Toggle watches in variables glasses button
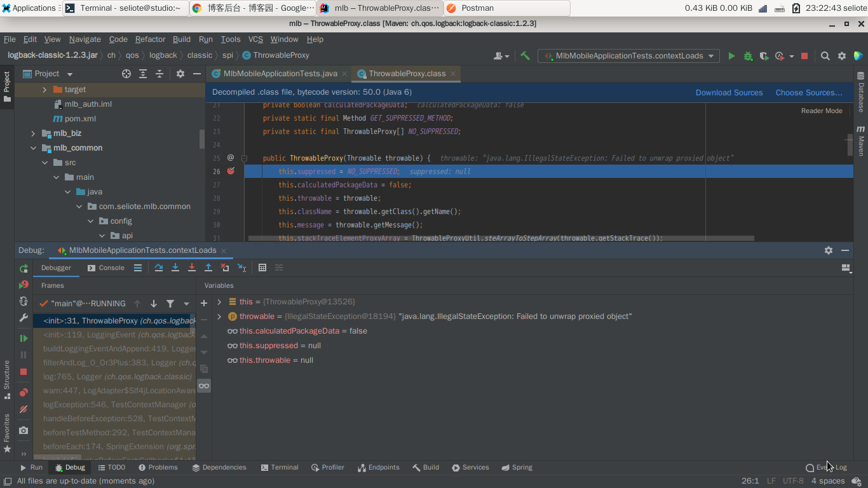 pos(204,386)
